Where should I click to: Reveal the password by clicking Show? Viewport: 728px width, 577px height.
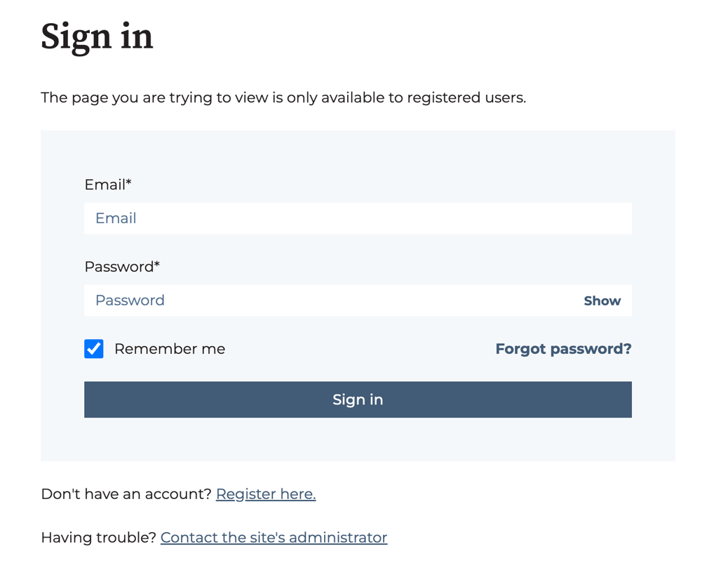[x=602, y=300]
